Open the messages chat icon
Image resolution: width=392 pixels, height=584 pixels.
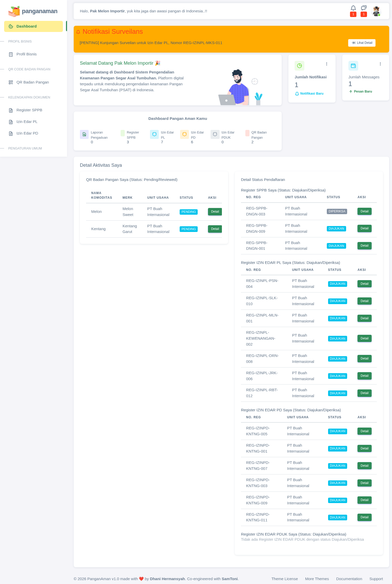pyautogui.click(x=364, y=8)
